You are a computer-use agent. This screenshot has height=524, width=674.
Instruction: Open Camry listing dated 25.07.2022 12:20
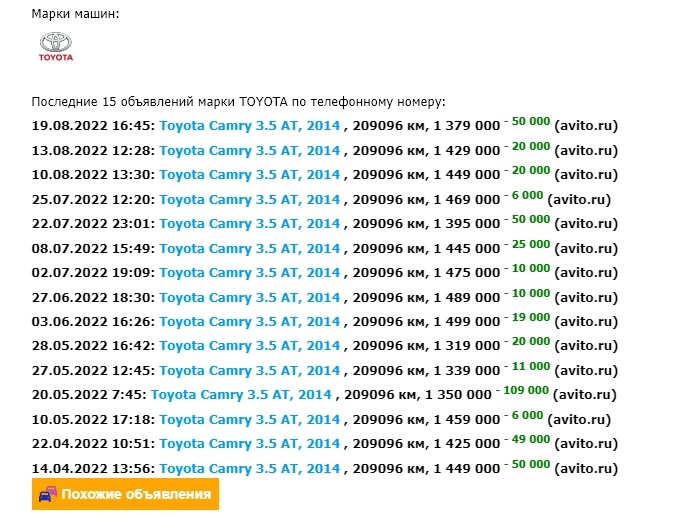pyautogui.click(x=250, y=199)
